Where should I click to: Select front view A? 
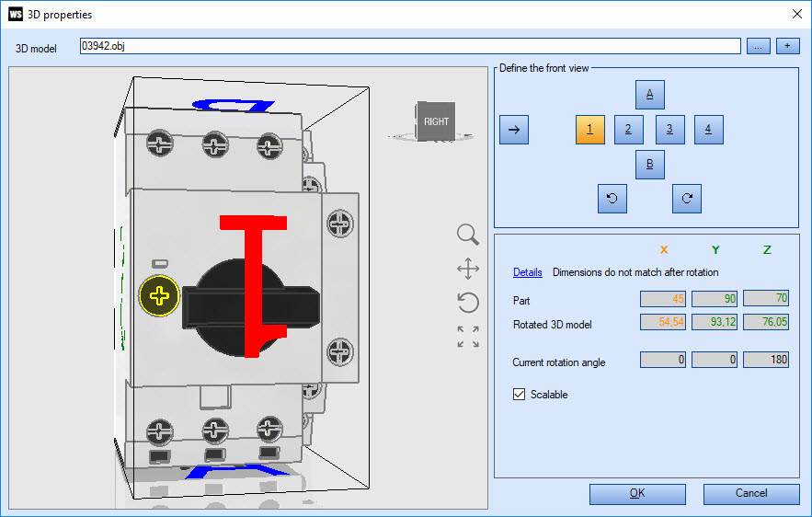pos(650,94)
